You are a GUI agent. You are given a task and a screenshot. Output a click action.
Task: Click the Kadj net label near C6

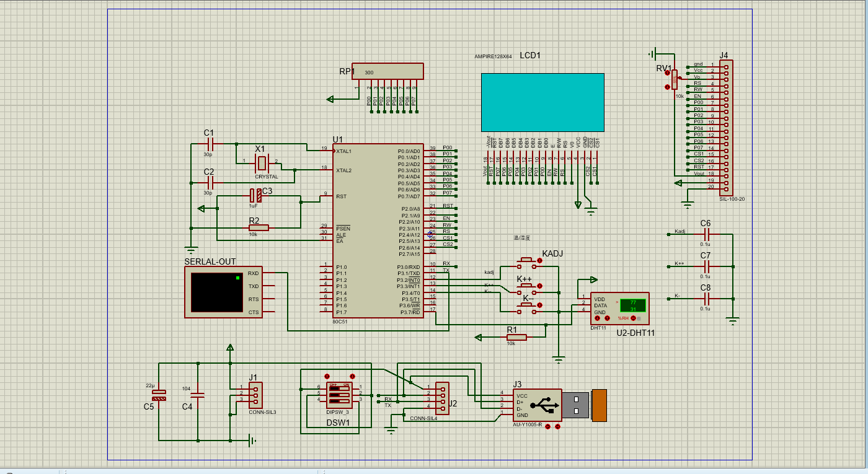pyautogui.click(x=680, y=231)
